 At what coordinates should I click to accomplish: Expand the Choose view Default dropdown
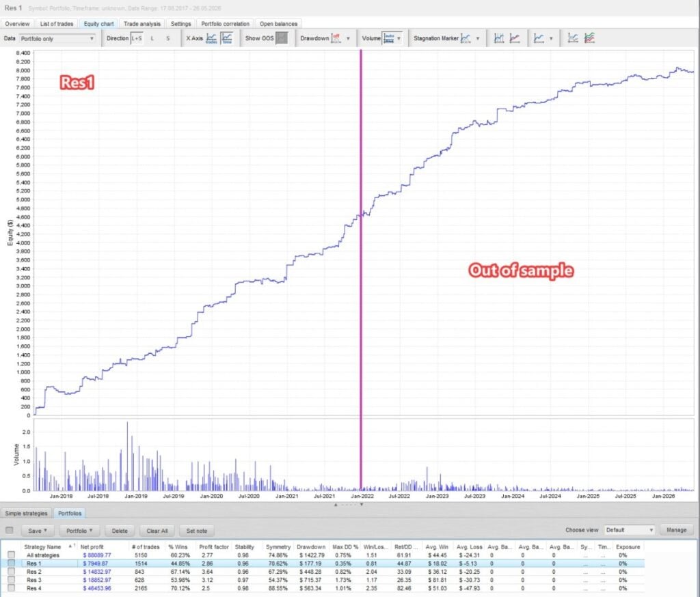(629, 530)
